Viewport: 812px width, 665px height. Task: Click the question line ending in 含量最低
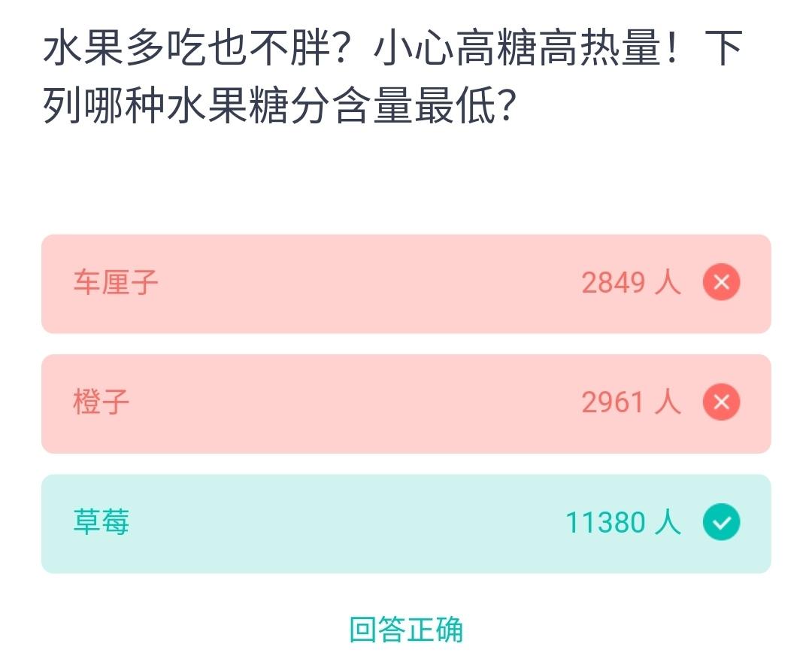click(x=278, y=108)
